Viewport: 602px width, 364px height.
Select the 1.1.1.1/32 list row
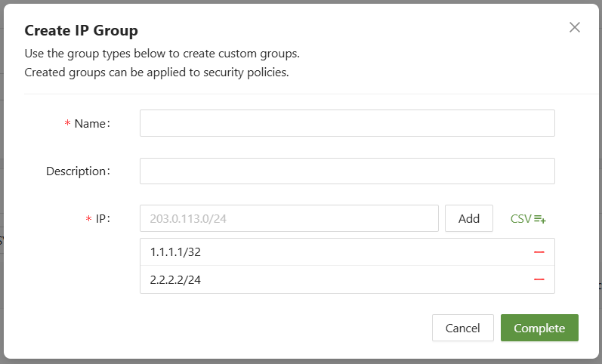332,252
